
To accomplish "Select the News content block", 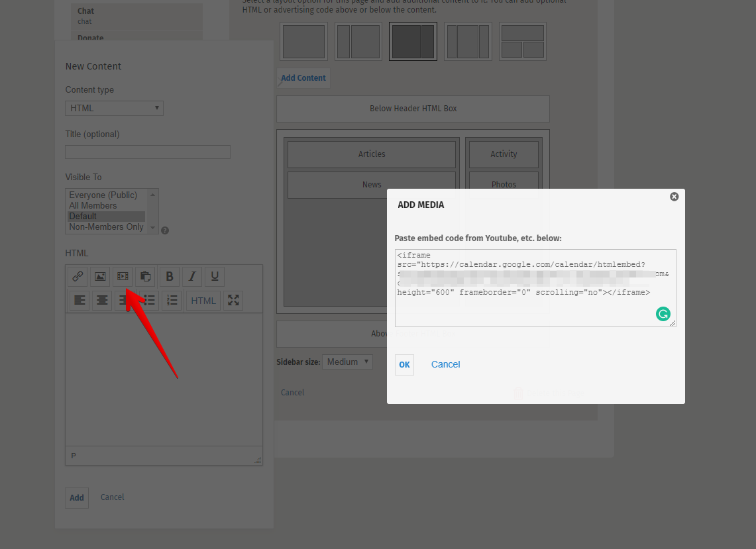I will pos(372,185).
